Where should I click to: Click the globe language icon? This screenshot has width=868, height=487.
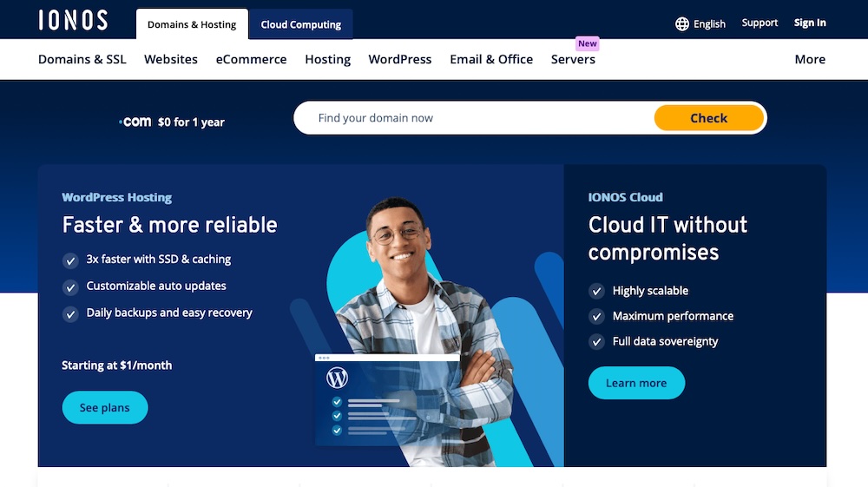[682, 24]
